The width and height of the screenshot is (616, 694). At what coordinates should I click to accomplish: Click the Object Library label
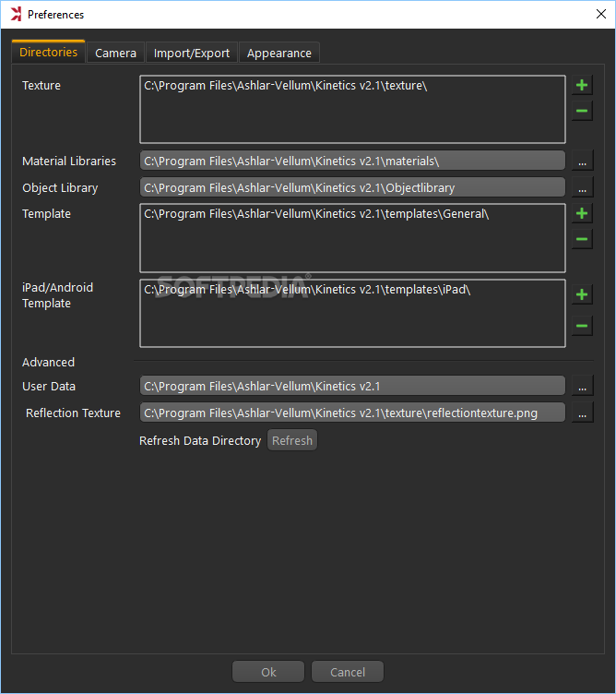coord(60,188)
